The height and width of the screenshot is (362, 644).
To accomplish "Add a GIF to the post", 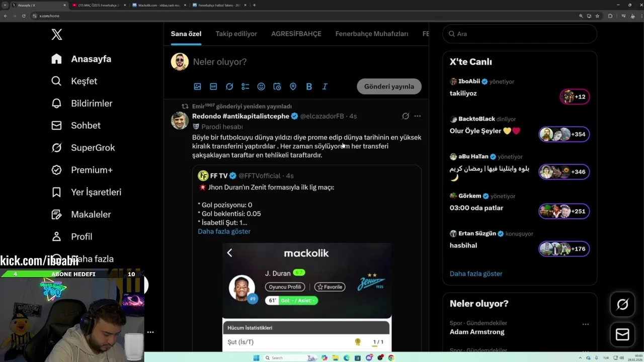I will pos(213,86).
